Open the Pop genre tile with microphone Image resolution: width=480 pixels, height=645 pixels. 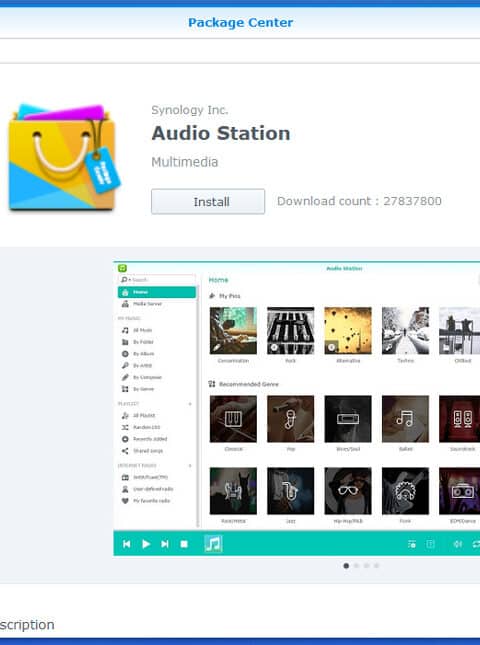[x=290, y=419]
